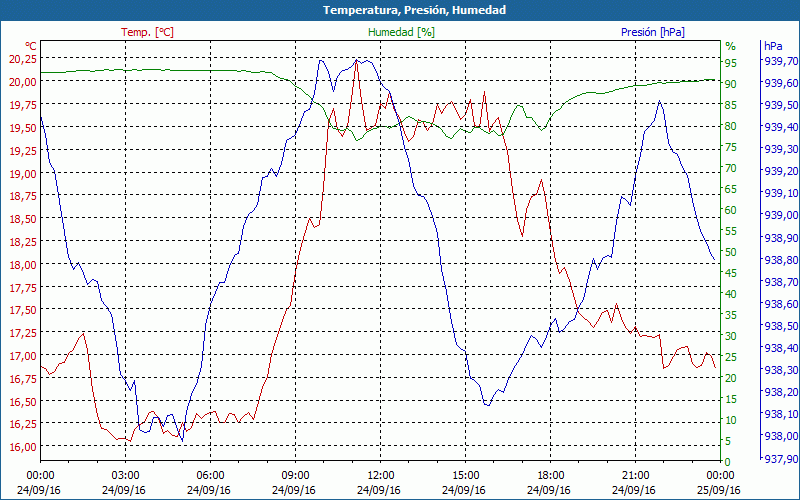Viewport: 800px width, 500px height.
Task: Click the '939,00' pressure axis value
Action: pyautogui.click(x=780, y=215)
